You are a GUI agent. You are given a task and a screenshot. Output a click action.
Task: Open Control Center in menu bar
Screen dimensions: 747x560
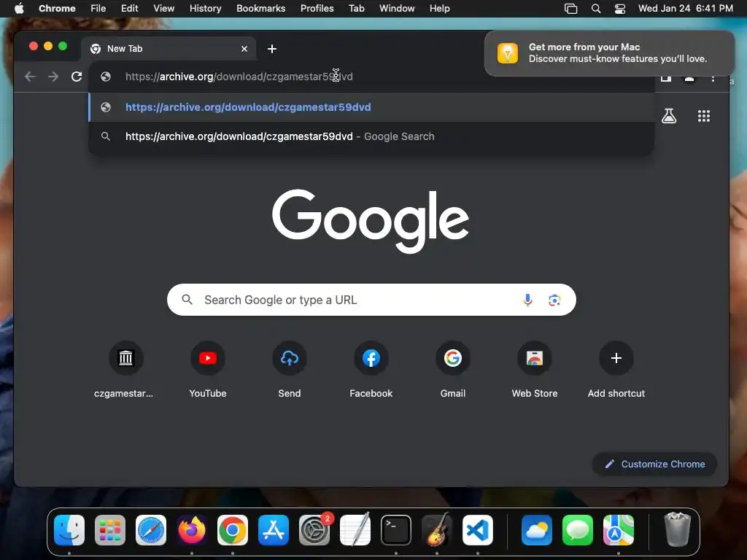pyautogui.click(x=620, y=9)
